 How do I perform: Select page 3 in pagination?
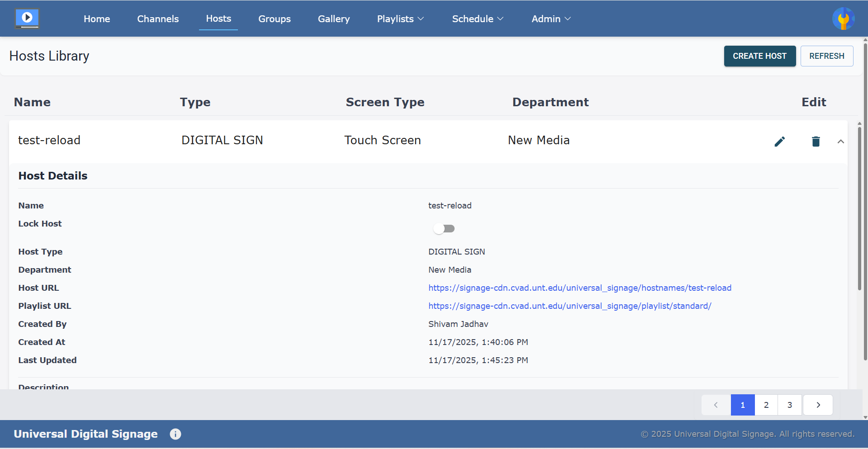click(x=789, y=405)
